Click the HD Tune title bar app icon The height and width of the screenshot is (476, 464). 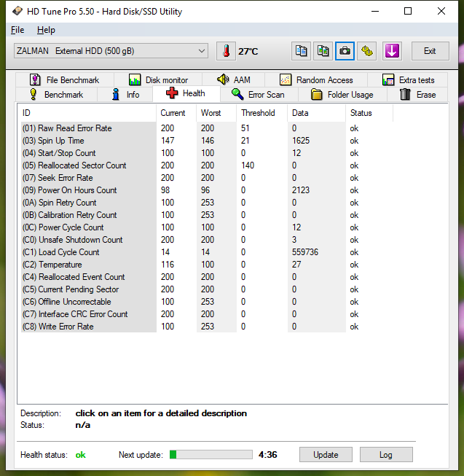point(17,11)
